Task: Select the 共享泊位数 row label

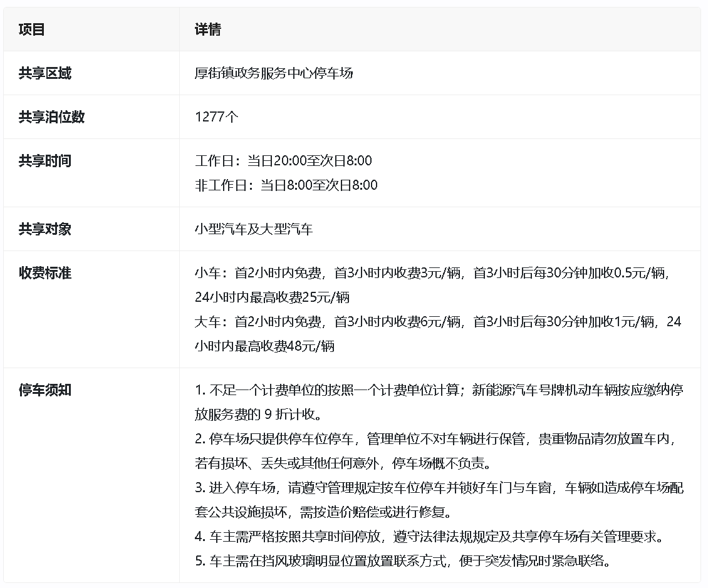Action: pos(51,117)
